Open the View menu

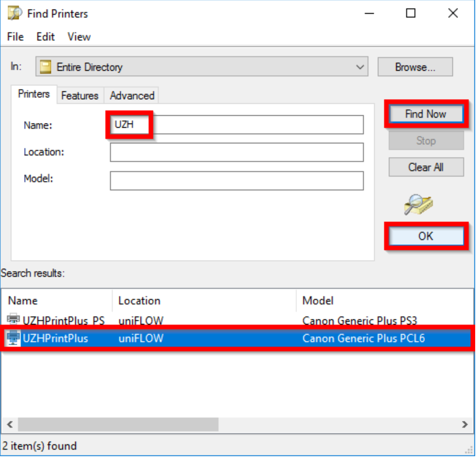(x=79, y=37)
